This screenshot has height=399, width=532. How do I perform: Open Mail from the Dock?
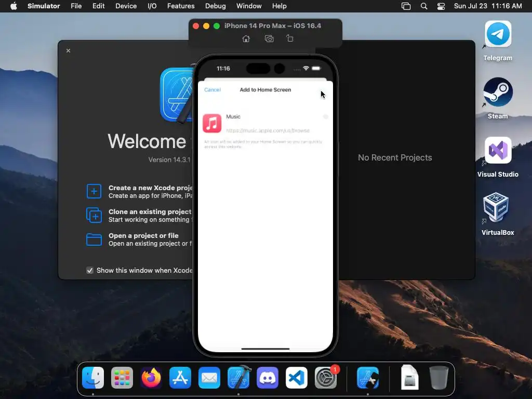pos(209,378)
